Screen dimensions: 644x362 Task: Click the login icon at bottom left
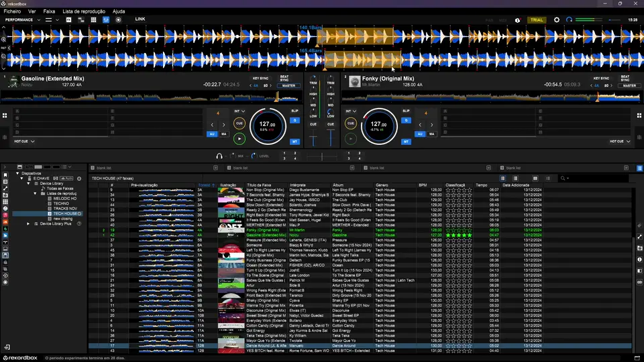7,347
